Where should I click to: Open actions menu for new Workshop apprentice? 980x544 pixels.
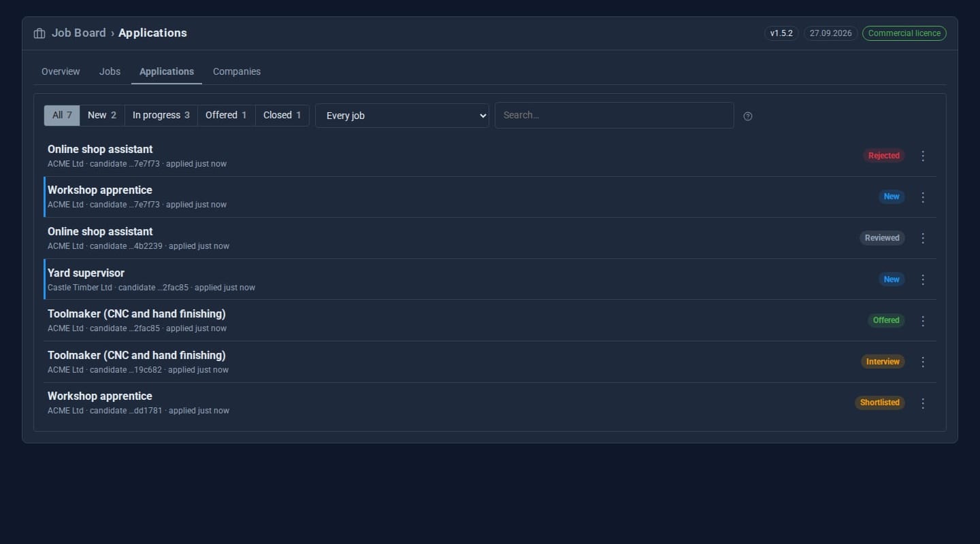[923, 197]
